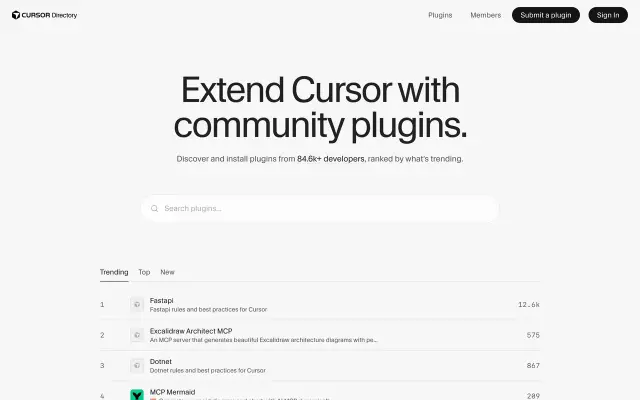This screenshot has height=400, width=640.
Task: Click the green MCP Mermaid icon
Action: click(137, 395)
